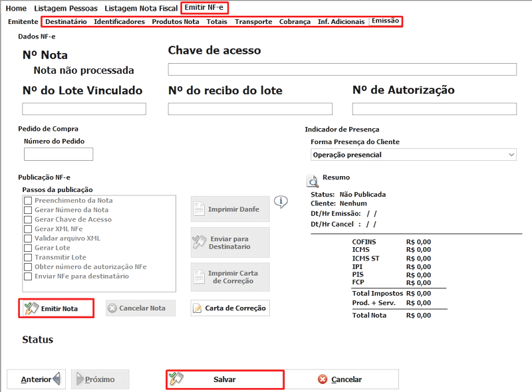Switch to the Destinatário tab

pyautogui.click(x=66, y=21)
